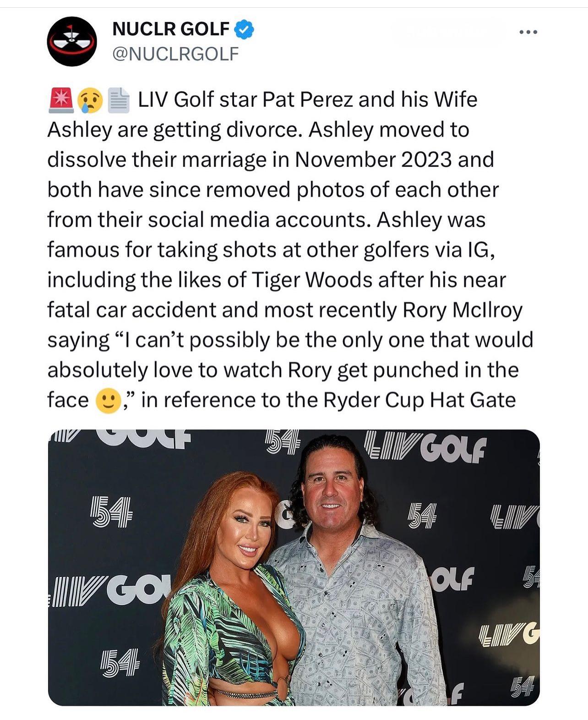Click the man's dollar-print shirt in the photo
The image size is (588, 720).
362,614
